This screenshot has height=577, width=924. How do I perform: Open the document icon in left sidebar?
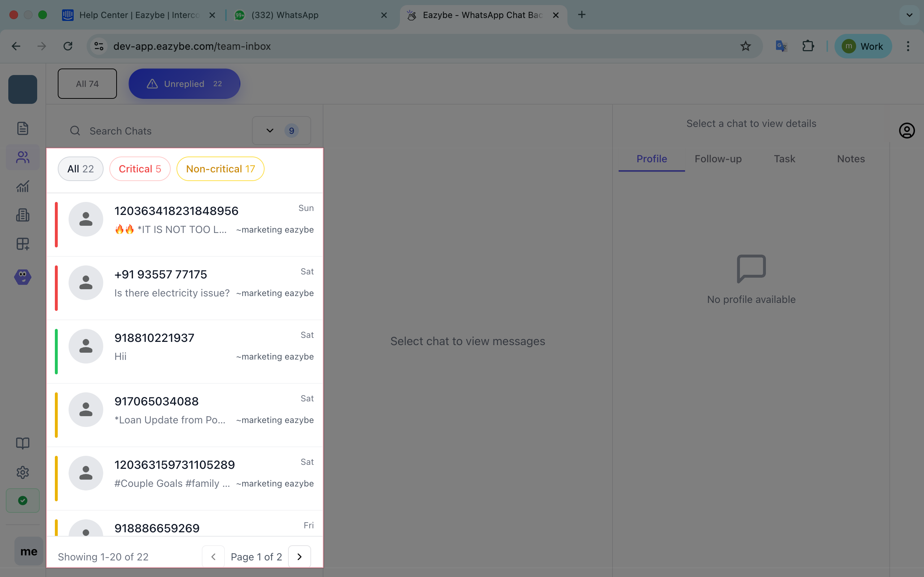coord(22,129)
